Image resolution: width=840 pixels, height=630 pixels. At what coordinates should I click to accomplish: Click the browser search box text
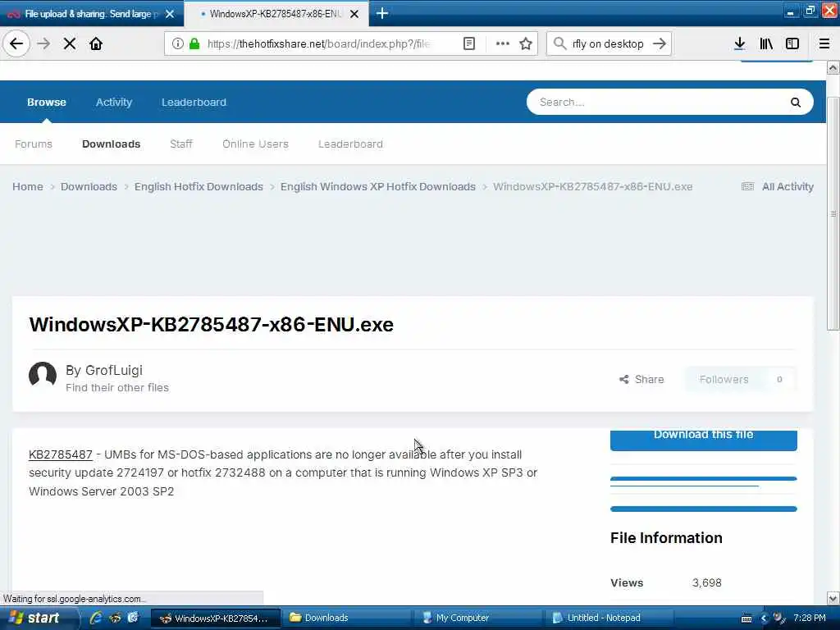(608, 43)
